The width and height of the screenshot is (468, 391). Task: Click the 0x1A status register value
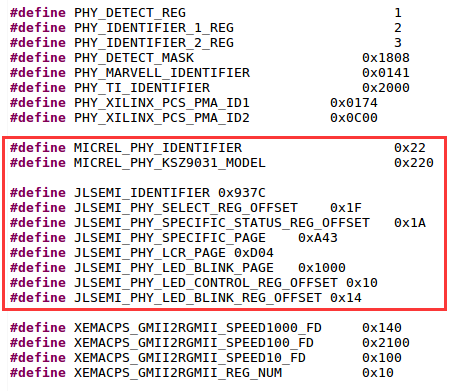pyautogui.click(x=410, y=223)
